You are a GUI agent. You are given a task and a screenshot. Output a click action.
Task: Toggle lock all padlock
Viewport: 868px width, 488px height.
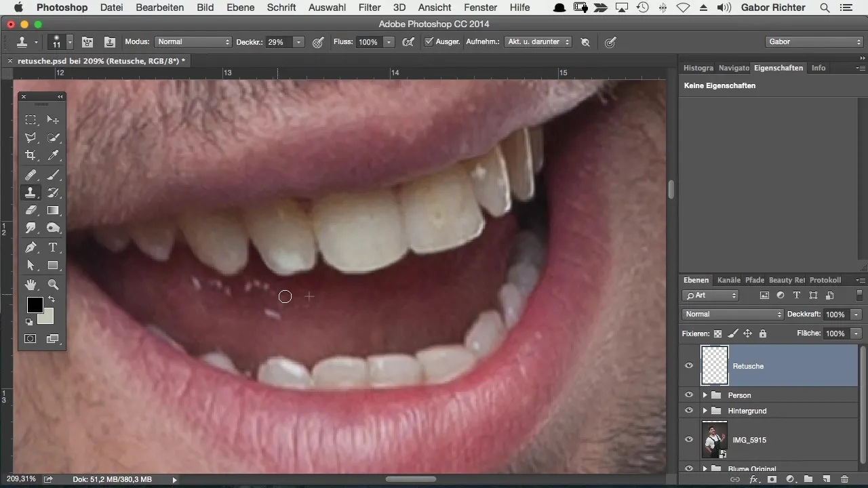click(763, 333)
